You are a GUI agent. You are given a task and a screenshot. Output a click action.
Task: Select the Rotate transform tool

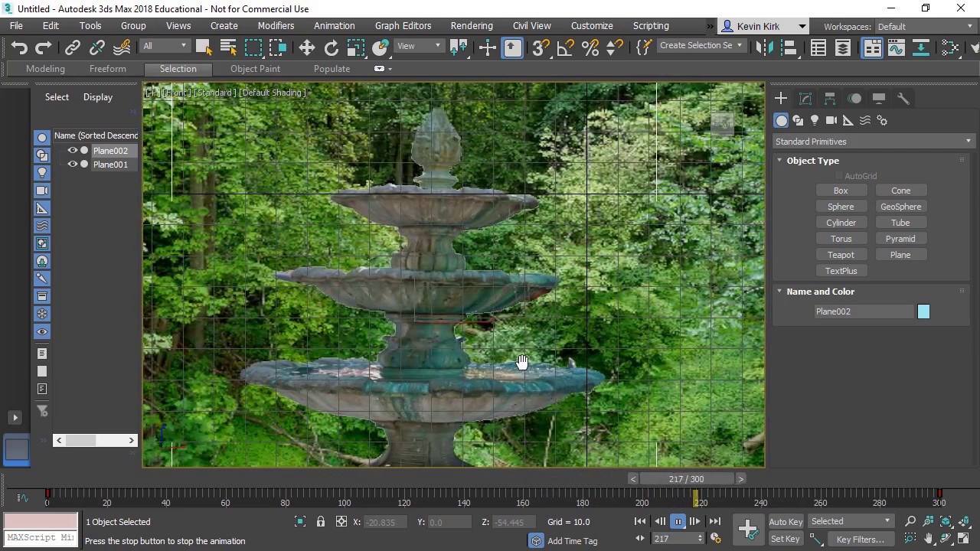[x=331, y=47]
